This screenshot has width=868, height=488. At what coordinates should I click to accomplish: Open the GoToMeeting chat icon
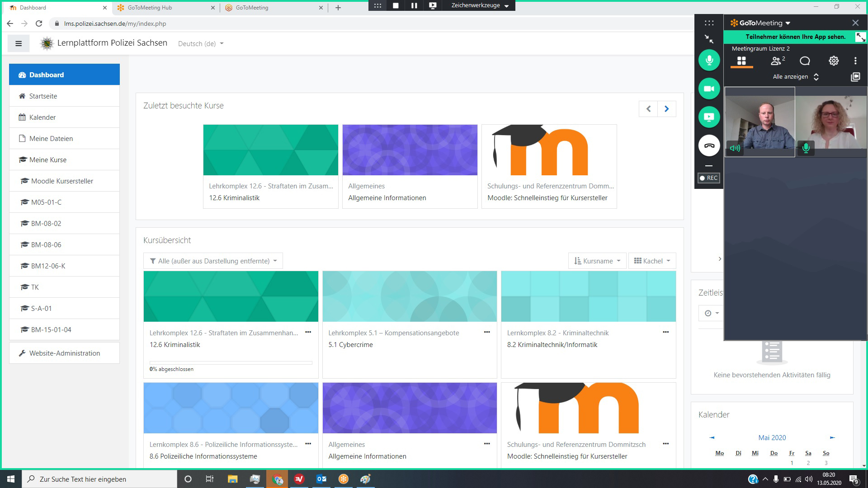[x=805, y=61]
